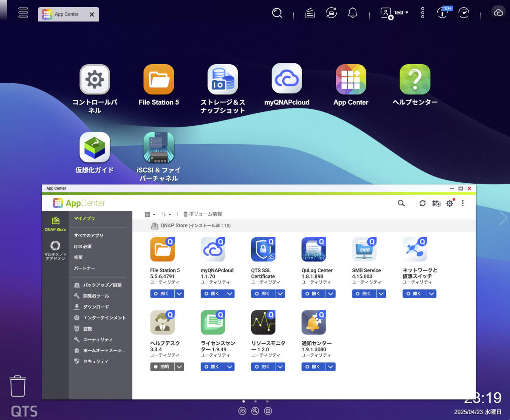Click the QuLog Center app icon
Screen dimensions: 510x420
[x=314, y=249]
